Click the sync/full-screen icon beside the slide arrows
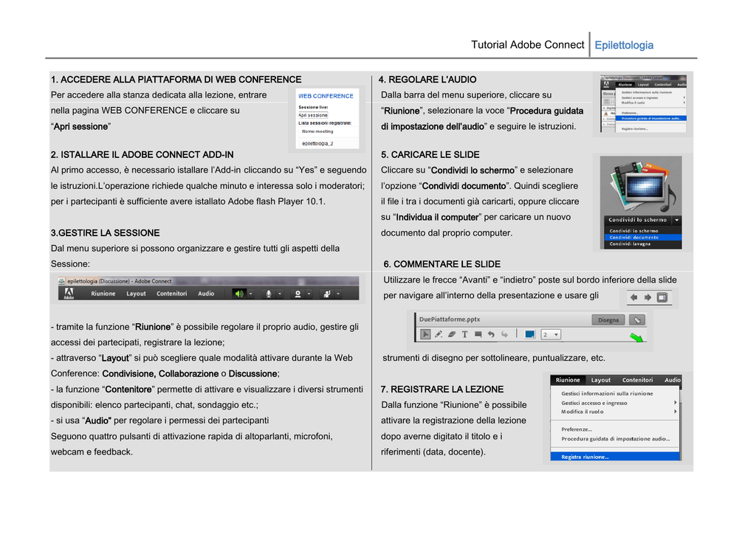This screenshot has height=535, width=756. click(x=662, y=297)
